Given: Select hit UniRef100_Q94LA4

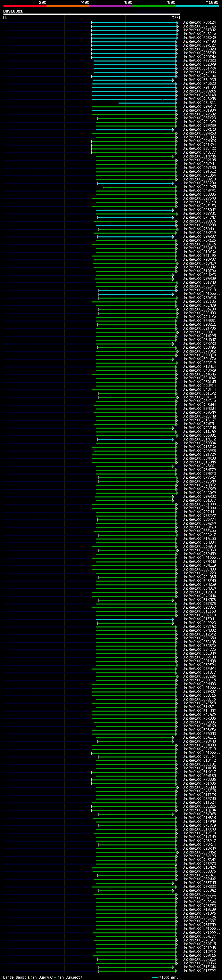Looking at the screenshot, I should 199,76.
